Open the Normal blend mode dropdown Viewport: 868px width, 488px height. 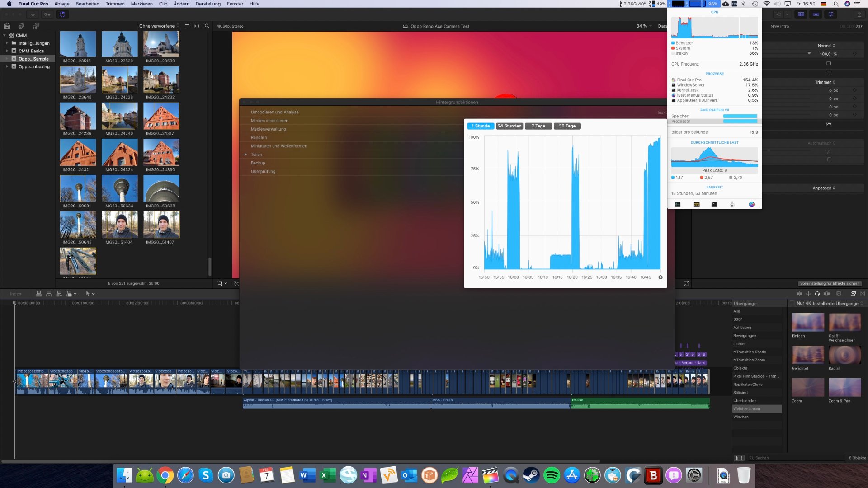[x=826, y=46]
